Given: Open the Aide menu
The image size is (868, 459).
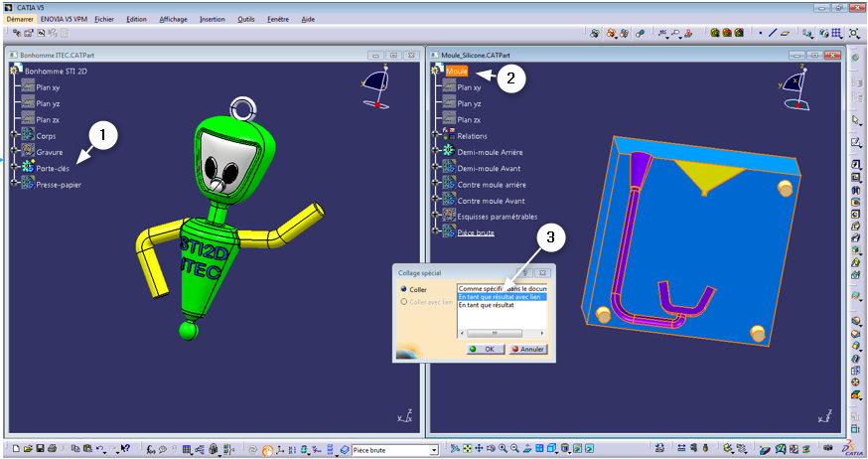Looking at the screenshot, I should (x=308, y=19).
